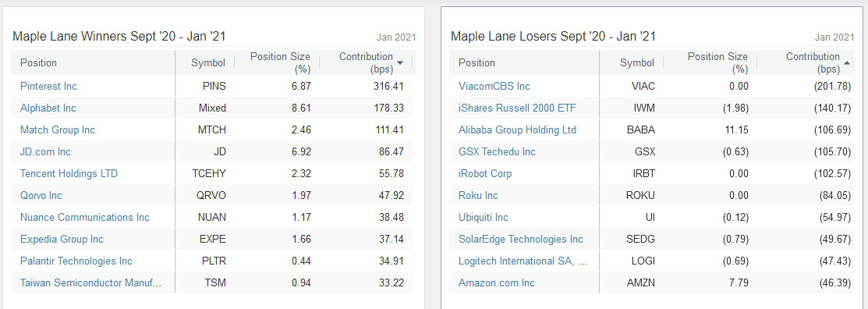Viewport: 868px width, 309px height.
Task: Click the Amazon.com Inc link
Action: point(497,283)
